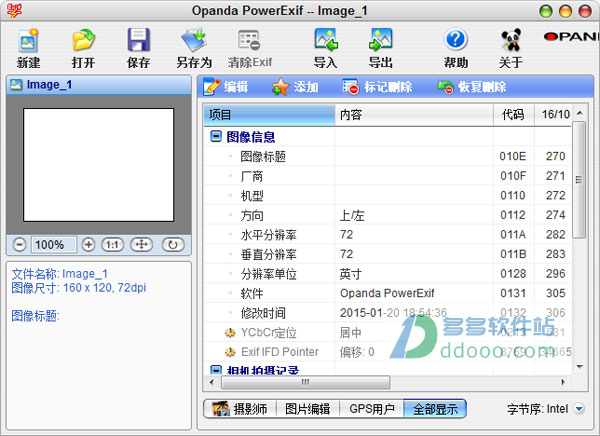Switch to the 摄影师 tab
Image resolution: width=600 pixels, height=436 pixels.
[x=240, y=409]
